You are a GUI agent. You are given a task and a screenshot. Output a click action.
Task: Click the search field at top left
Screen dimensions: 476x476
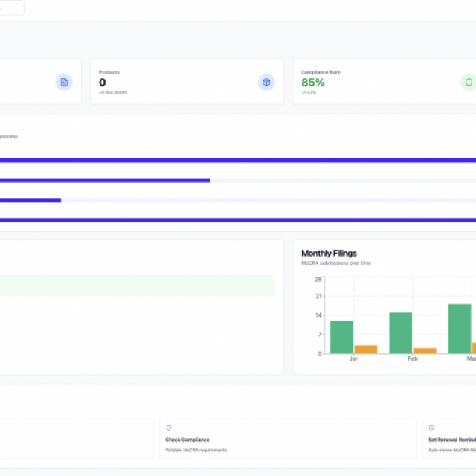10,8
